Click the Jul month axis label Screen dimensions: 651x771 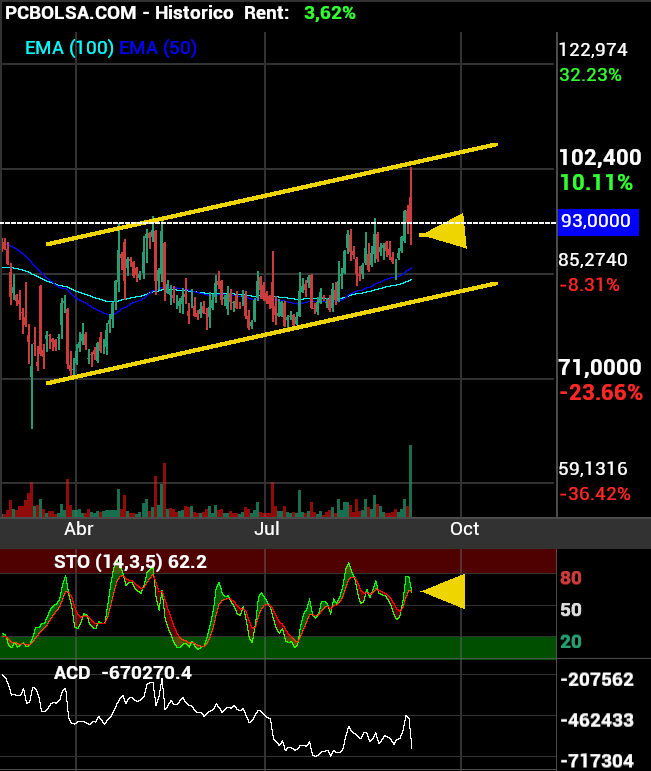[x=267, y=529]
